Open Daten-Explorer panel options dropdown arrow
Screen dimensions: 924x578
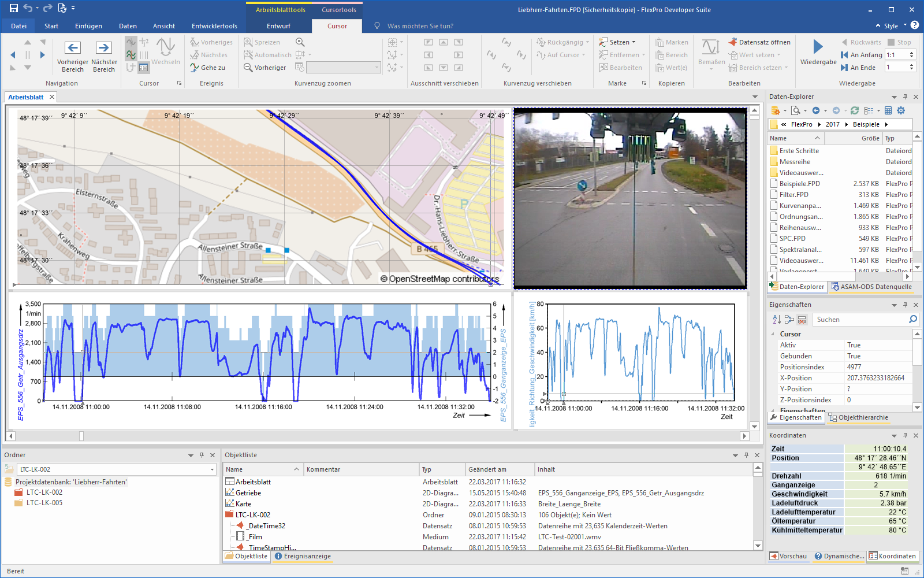[x=894, y=97]
